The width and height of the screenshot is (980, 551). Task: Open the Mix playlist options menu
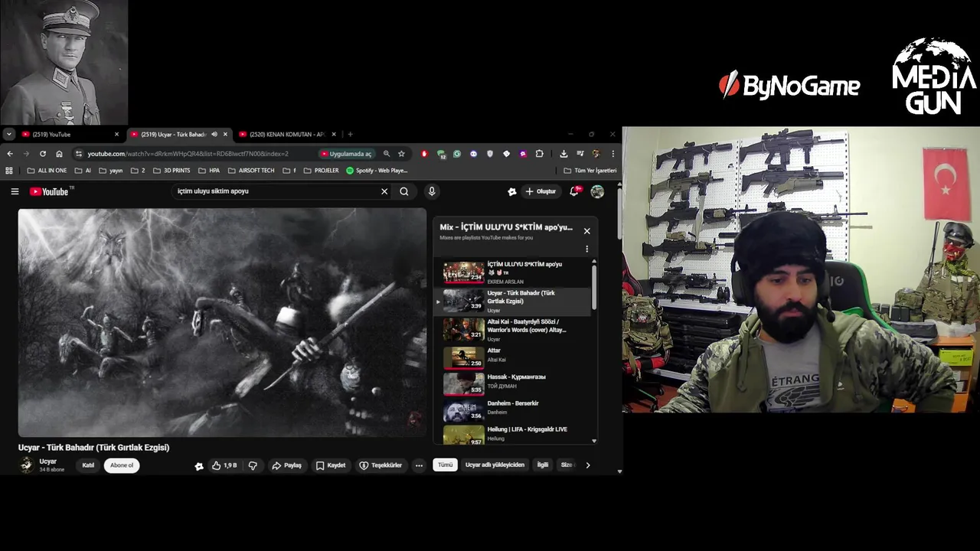pyautogui.click(x=587, y=249)
